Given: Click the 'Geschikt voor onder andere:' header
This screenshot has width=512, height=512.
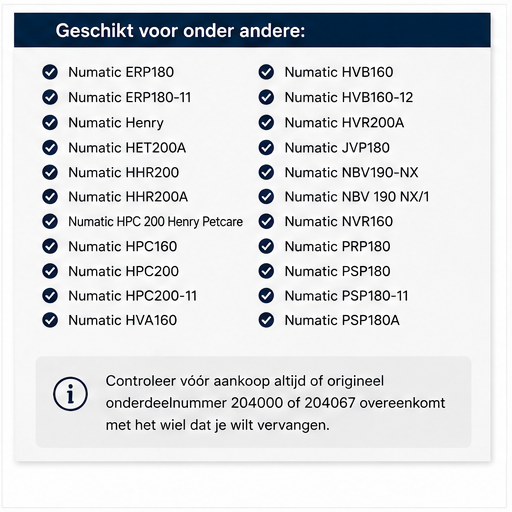Looking at the screenshot, I should pos(180,31).
